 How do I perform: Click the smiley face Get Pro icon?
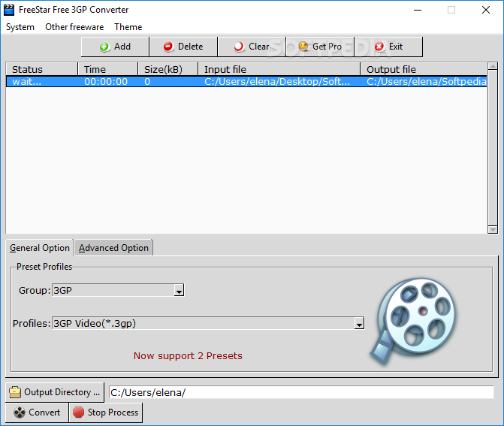coord(303,47)
